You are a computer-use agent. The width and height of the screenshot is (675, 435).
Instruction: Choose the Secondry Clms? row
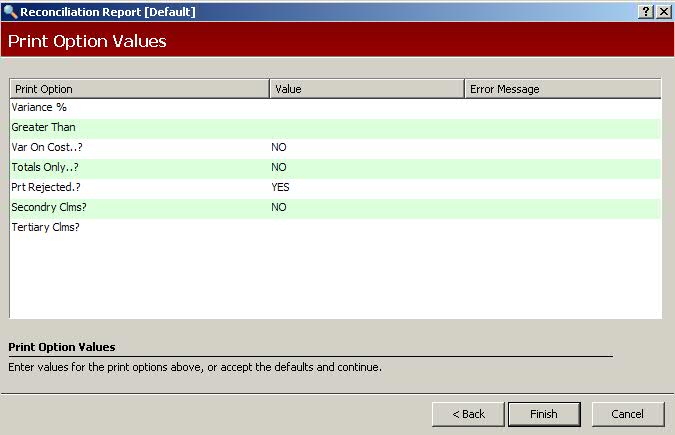[x=50, y=207]
